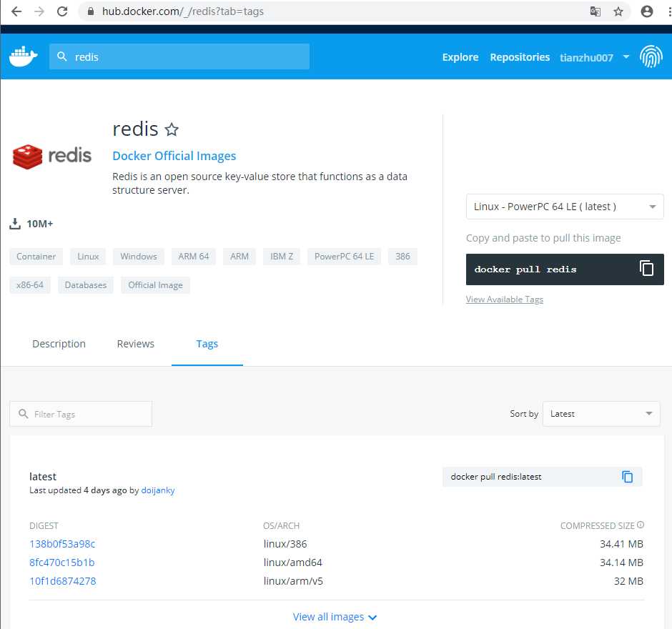This screenshot has height=629, width=672.
Task: Click the PowerPC 64 LE tag chip
Action: point(344,256)
